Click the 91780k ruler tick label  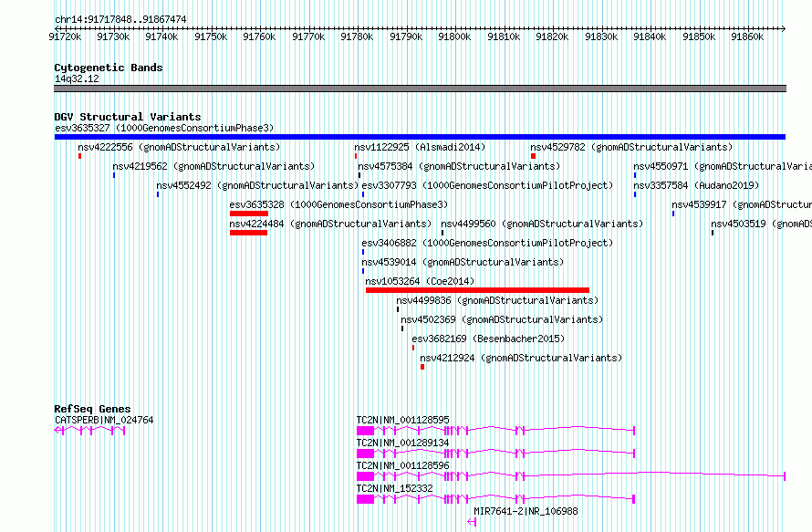(x=357, y=37)
